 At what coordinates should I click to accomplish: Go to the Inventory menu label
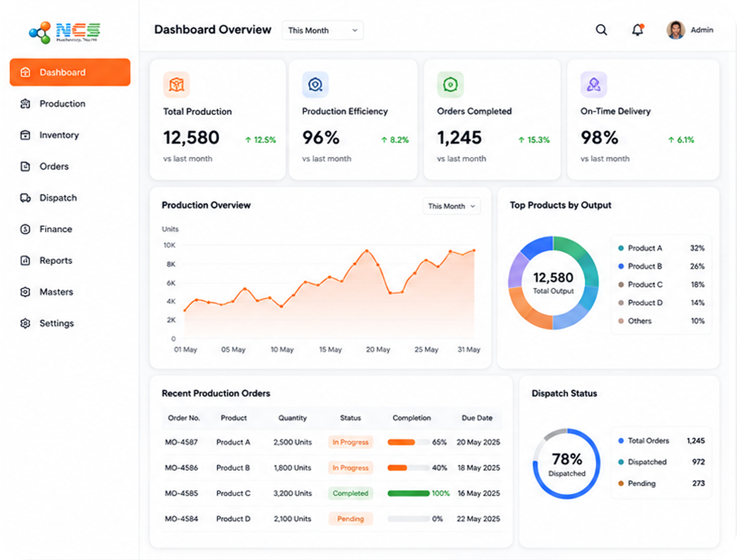point(59,135)
